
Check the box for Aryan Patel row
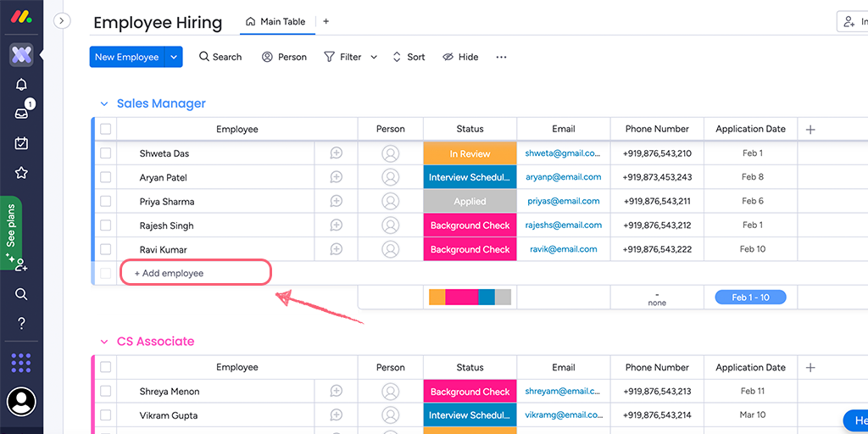(105, 177)
